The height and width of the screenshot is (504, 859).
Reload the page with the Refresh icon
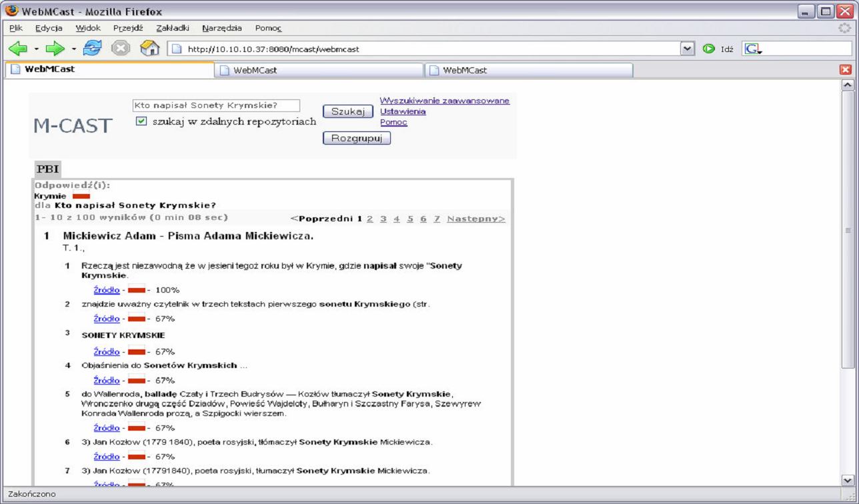coord(92,49)
